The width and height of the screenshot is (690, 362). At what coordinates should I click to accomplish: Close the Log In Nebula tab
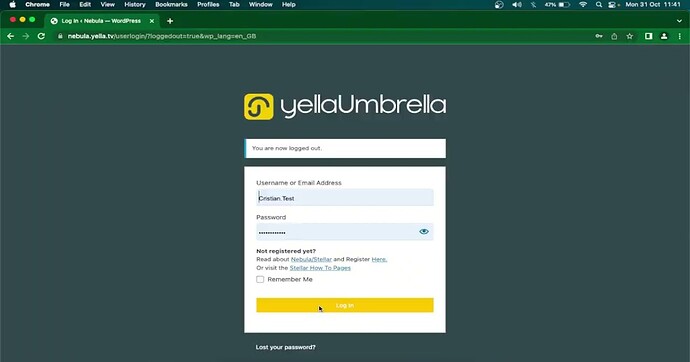152,21
